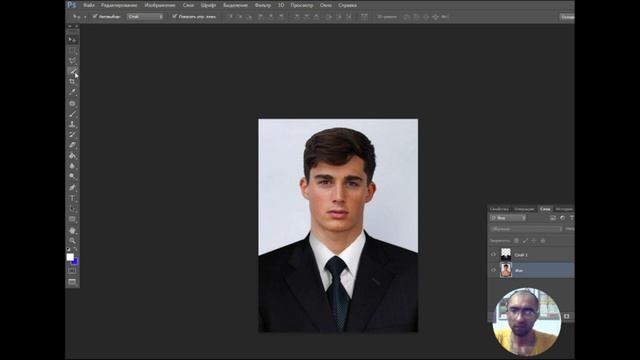Open the Выделение menu
Viewport: 640px width, 360px height.
click(x=235, y=5)
